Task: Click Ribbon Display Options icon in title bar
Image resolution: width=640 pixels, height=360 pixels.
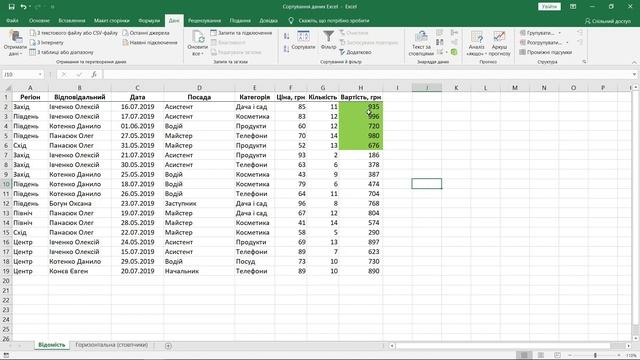Action: (x=573, y=7)
